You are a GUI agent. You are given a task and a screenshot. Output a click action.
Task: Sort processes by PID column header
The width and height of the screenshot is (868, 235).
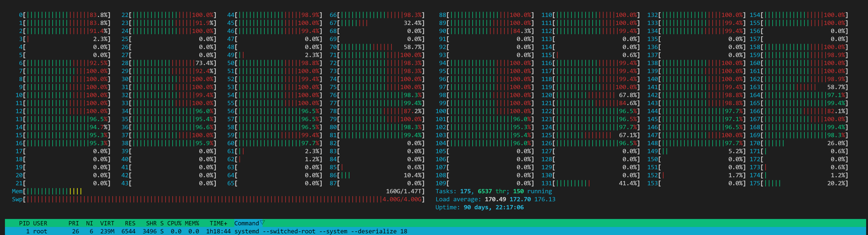[x=24, y=223]
